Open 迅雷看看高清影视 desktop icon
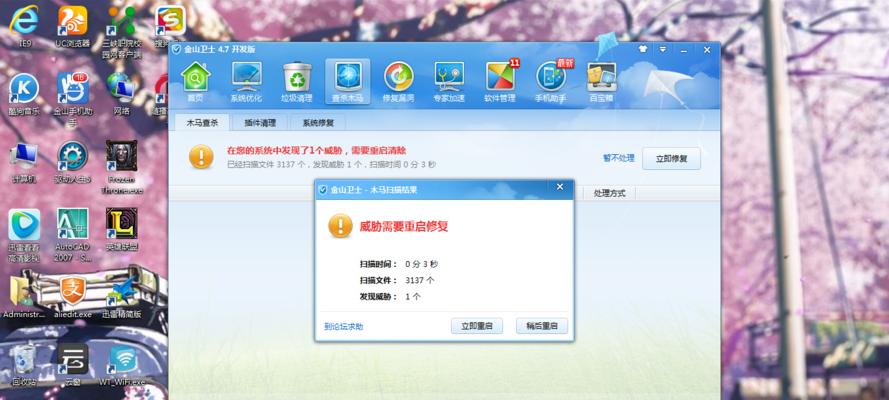889x400 pixels. coord(24,235)
